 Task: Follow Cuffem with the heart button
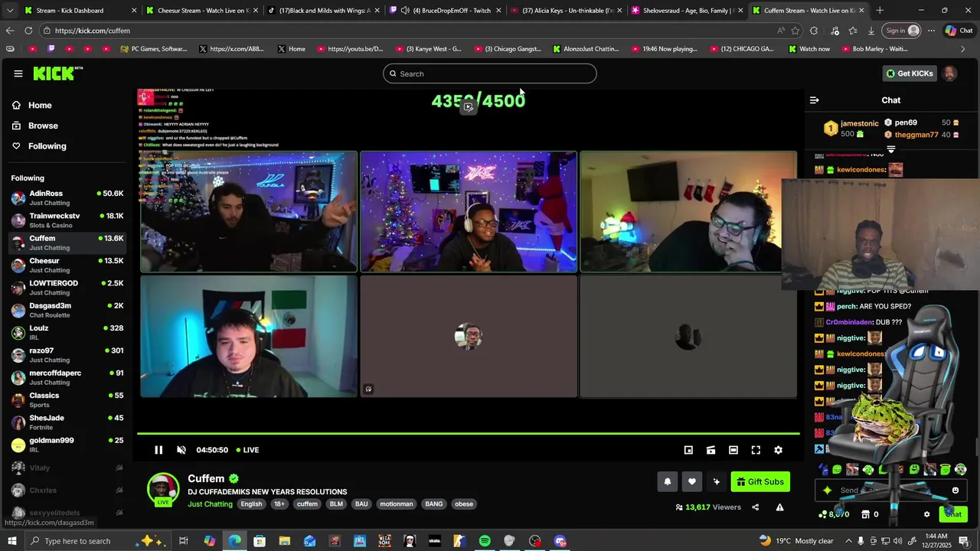click(691, 481)
